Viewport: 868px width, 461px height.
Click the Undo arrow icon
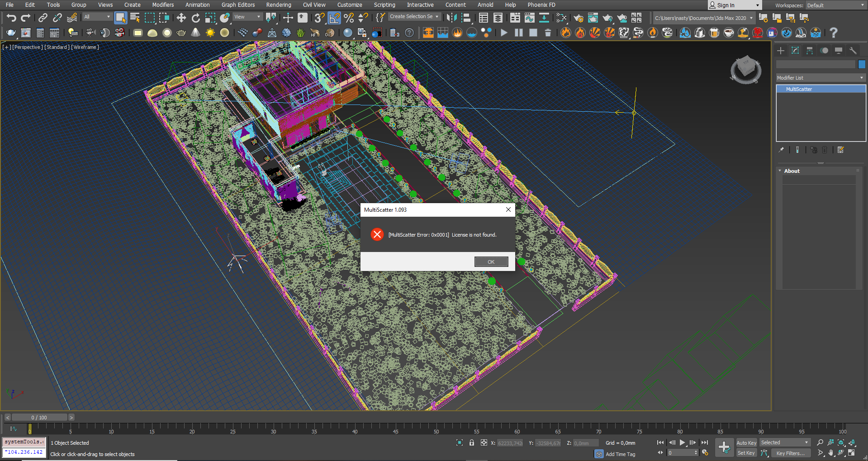[11, 18]
